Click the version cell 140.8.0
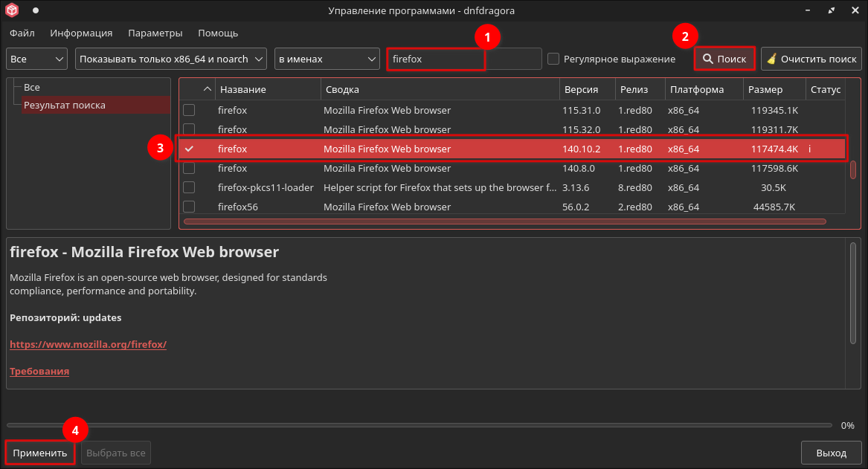The width and height of the screenshot is (868, 469). pyautogui.click(x=579, y=168)
